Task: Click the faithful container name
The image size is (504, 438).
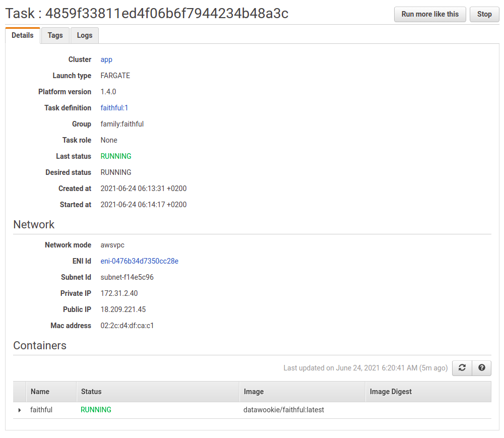Action: [x=41, y=410]
